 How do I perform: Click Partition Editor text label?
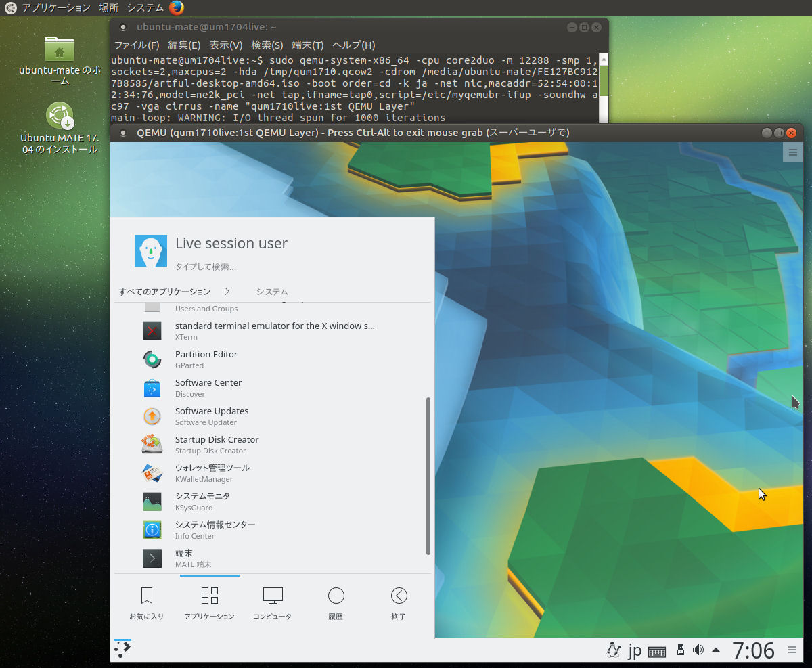click(206, 354)
